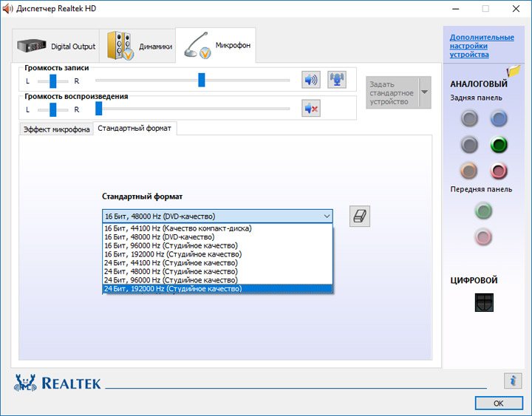Viewport: 532px width, 416px height.
Task: Click the playback volume slider handle
Action: tap(99, 109)
